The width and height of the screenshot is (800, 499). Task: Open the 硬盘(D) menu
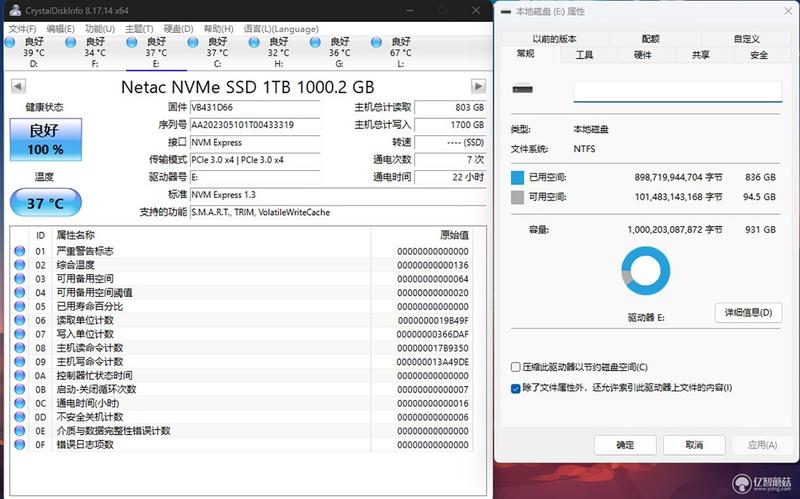tap(179, 29)
